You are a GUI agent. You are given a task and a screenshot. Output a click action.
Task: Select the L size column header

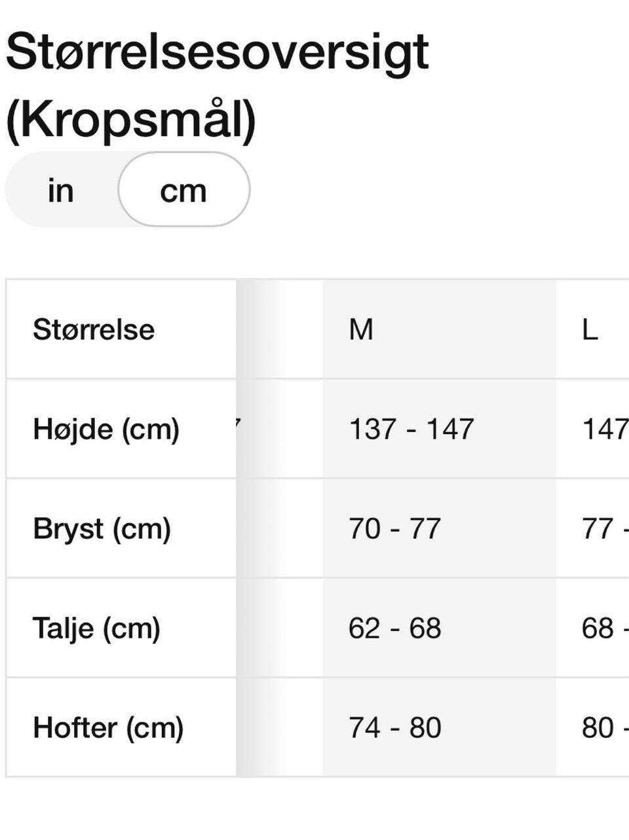point(590,329)
